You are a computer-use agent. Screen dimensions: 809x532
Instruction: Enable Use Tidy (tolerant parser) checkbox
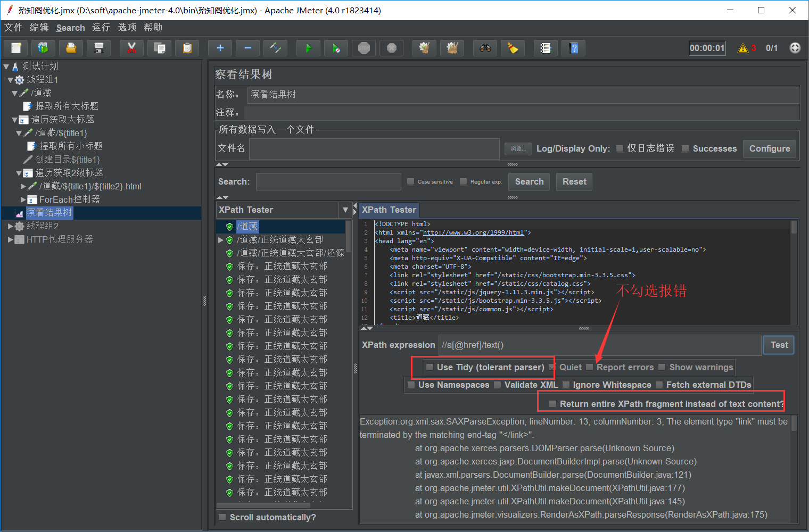(x=430, y=367)
